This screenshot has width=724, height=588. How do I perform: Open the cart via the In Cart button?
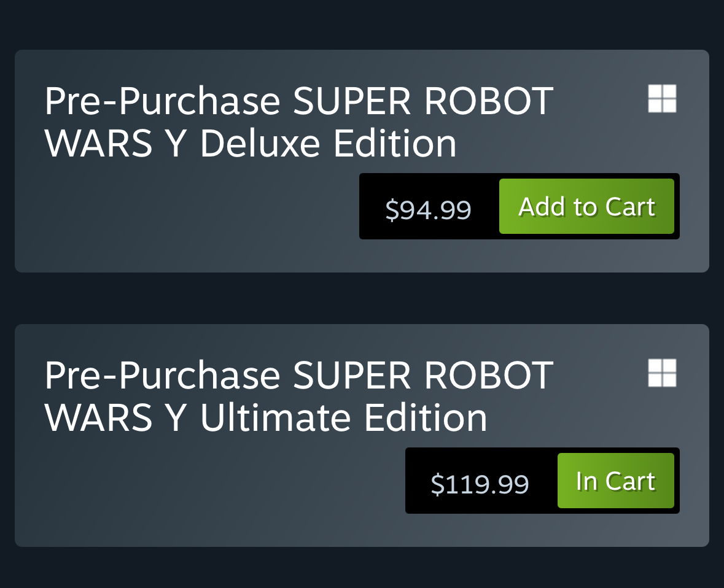[615, 481]
